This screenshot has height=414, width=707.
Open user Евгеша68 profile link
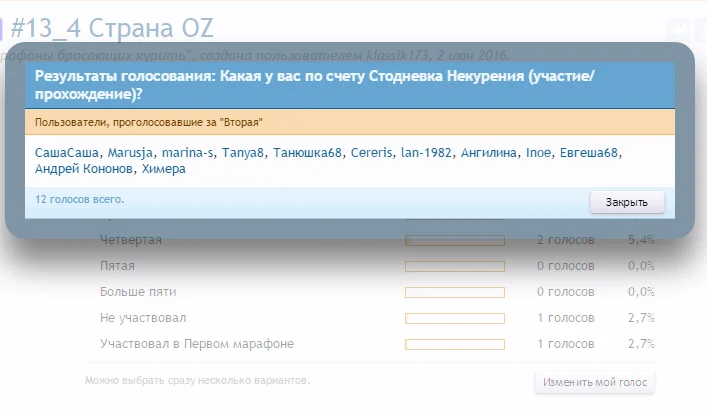point(588,153)
